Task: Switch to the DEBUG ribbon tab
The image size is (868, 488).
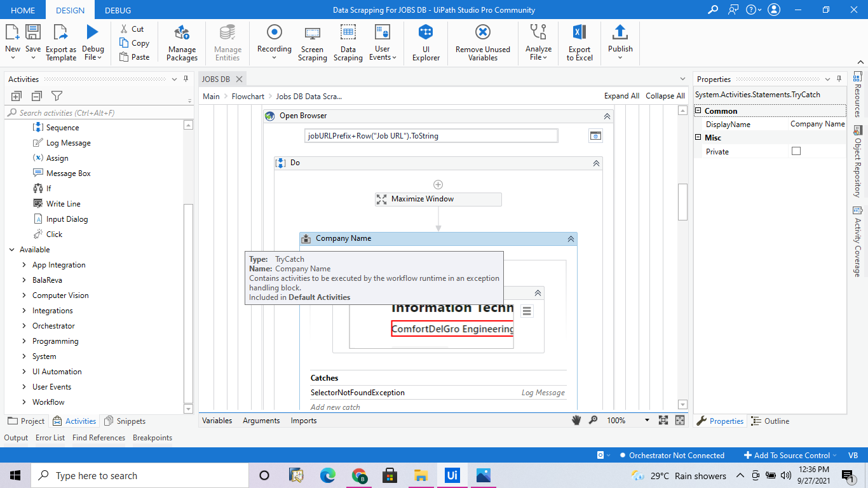Action: (x=118, y=10)
